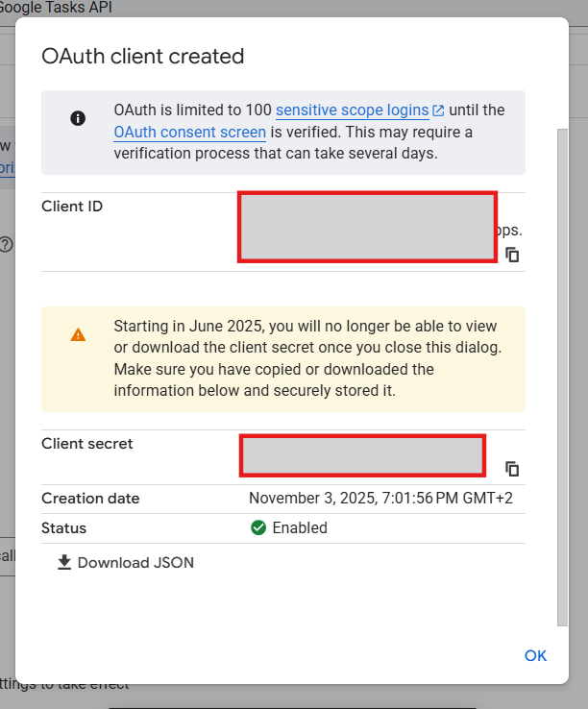The image size is (588, 709).
Task: Open the sensitive scope logins link
Action: [352, 110]
